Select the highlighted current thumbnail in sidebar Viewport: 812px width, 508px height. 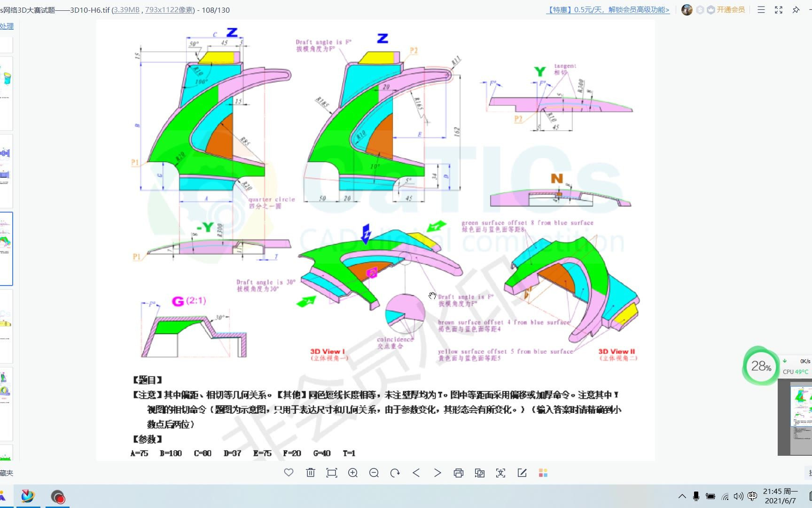pyautogui.click(x=6, y=249)
